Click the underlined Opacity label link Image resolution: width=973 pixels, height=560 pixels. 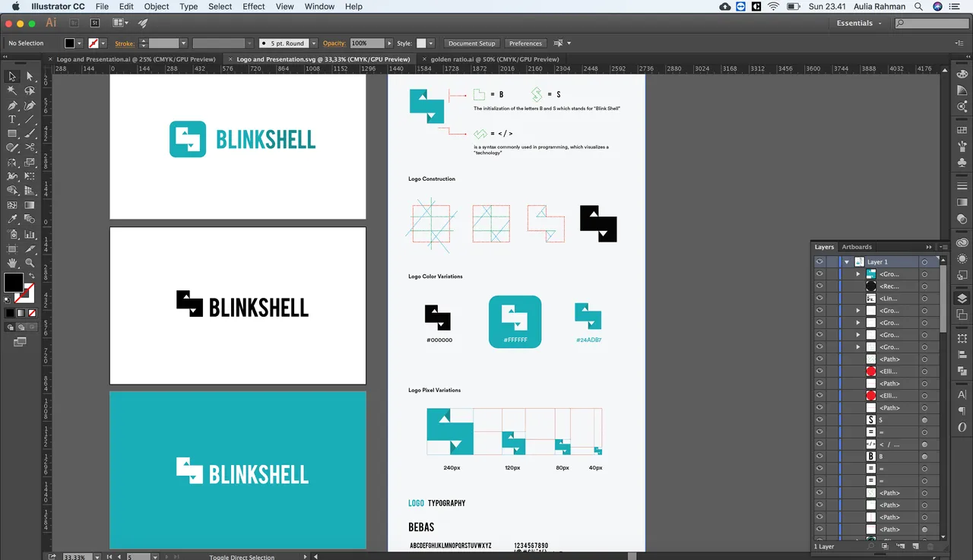[334, 43]
